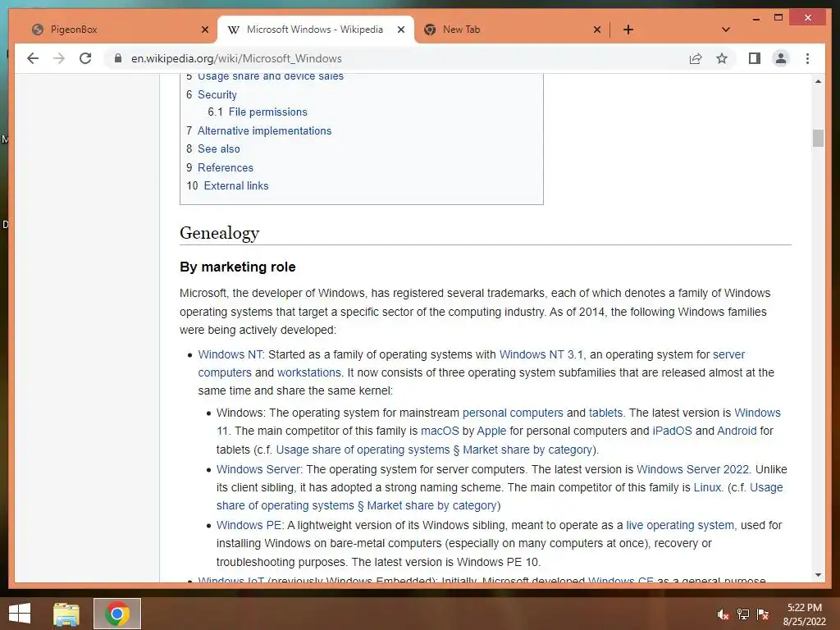This screenshot has width=840, height=630.
Task: Open Action Center flag icon
Action: pyautogui.click(x=763, y=614)
